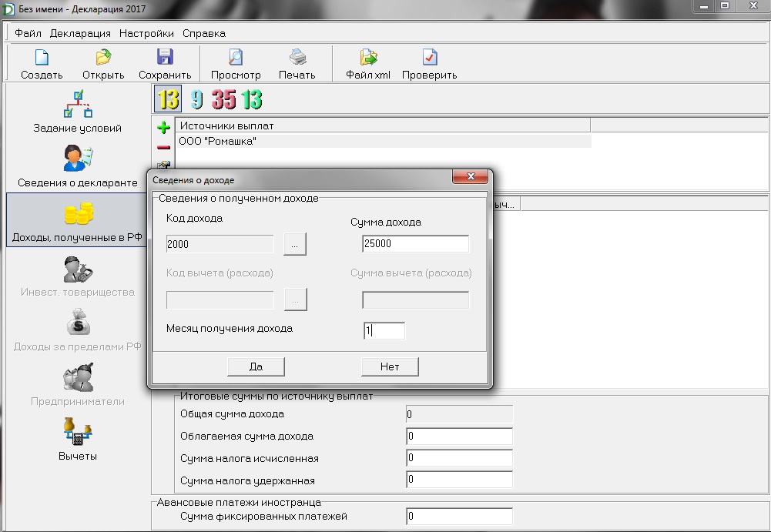Select the 35% tax rate tab
Screen dimensions: 771x532
pyautogui.click(x=224, y=99)
